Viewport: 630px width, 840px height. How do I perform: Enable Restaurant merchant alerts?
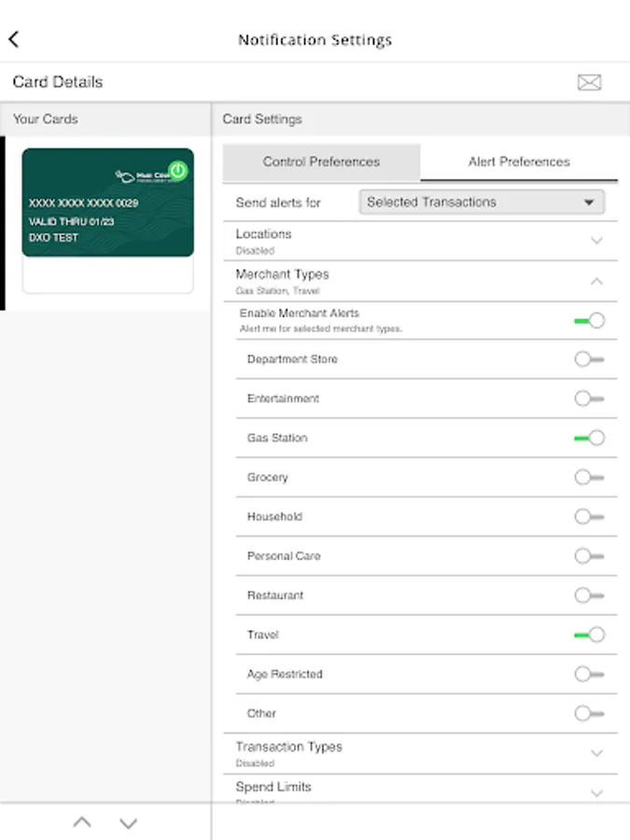(x=589, y=595)
